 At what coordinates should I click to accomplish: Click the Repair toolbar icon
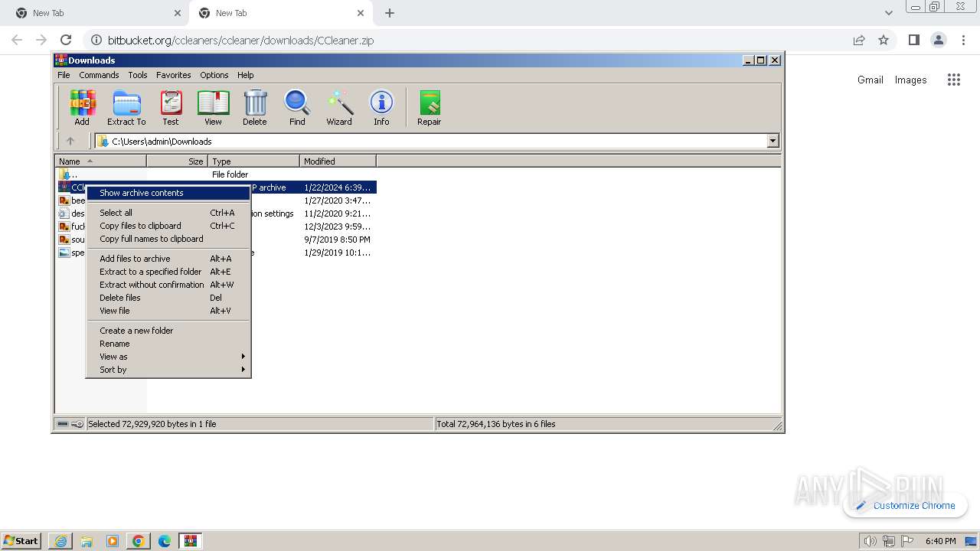click(430, 108)
